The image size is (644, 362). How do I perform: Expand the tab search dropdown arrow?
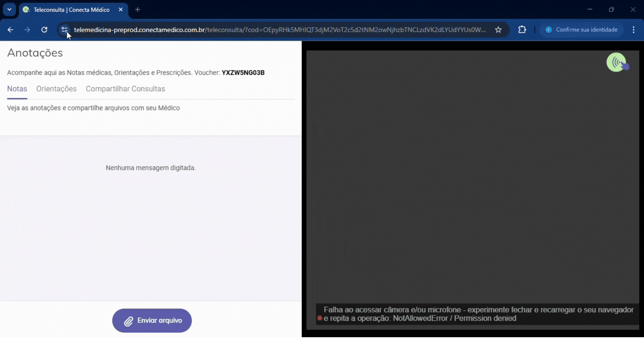tap(9, 10)
